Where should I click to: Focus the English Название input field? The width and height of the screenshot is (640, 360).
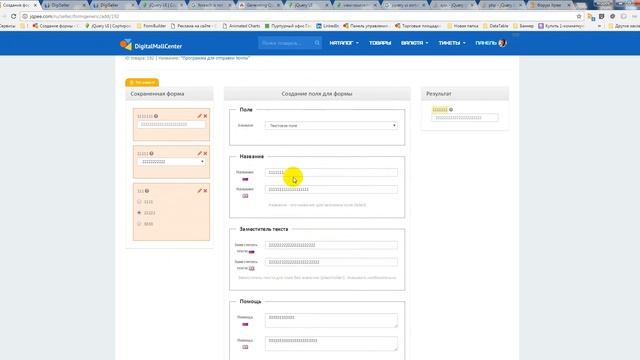331,189
